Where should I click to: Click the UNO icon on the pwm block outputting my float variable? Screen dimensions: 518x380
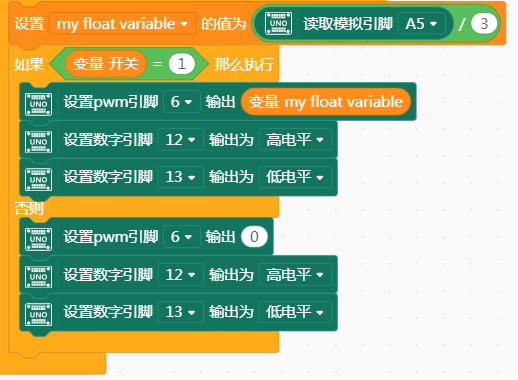click(x=39, y=104)
